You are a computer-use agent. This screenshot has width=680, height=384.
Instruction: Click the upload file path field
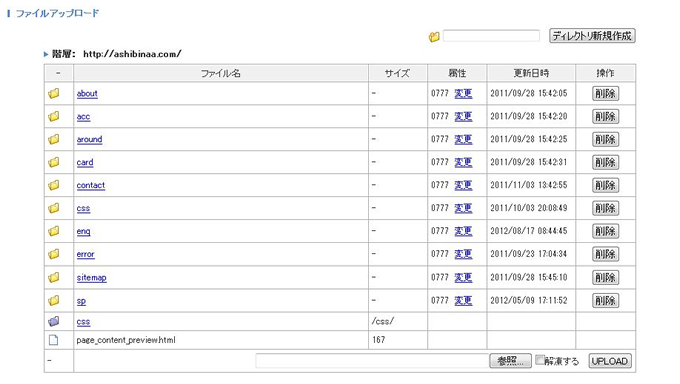(x=372, y=361)
